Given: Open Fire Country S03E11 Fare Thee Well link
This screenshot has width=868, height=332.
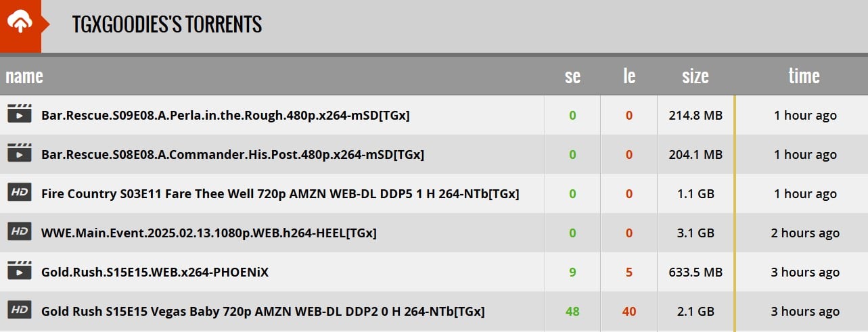Looking at the screenshot, I should coord(280,194).
